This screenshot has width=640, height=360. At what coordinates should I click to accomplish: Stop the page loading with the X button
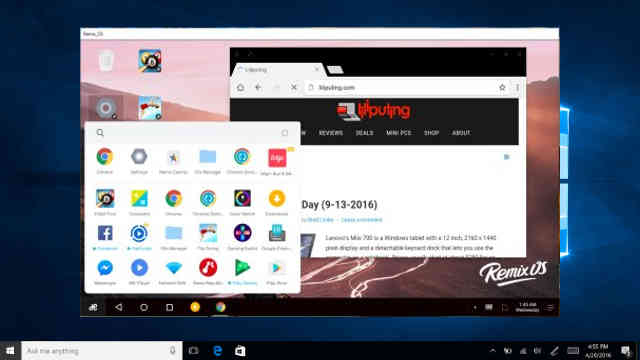click(293, 87)
